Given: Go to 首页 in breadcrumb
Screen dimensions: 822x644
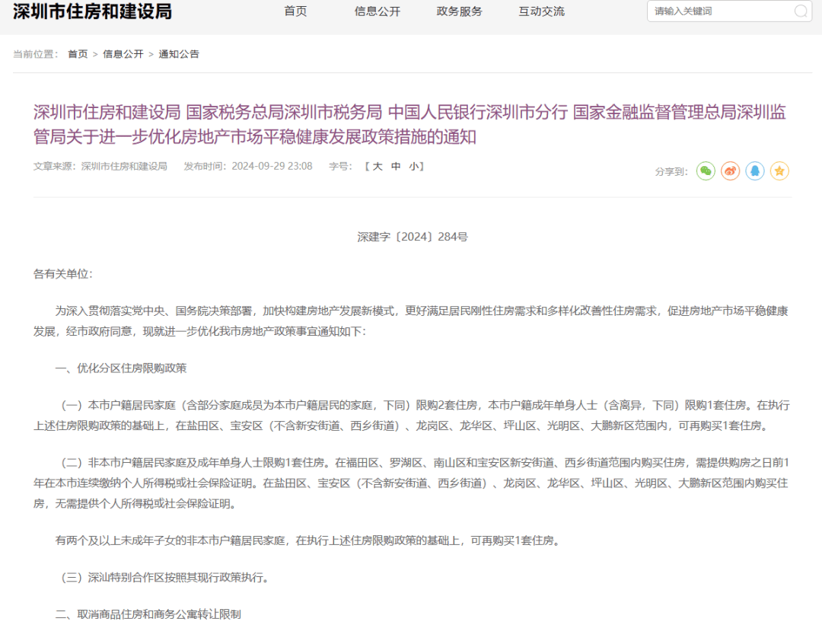Looking at the screenshot, I should point(78,54).
